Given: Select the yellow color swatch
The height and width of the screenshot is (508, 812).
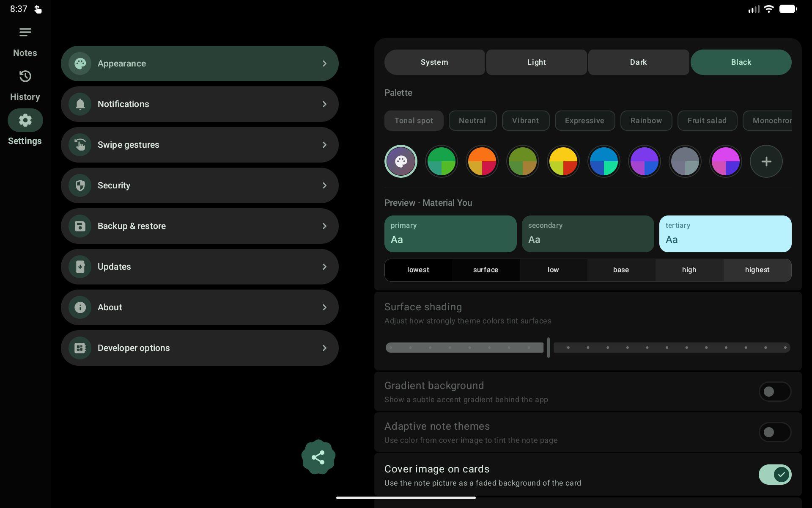Looking at the screenshot, I should tap(563, 161).
